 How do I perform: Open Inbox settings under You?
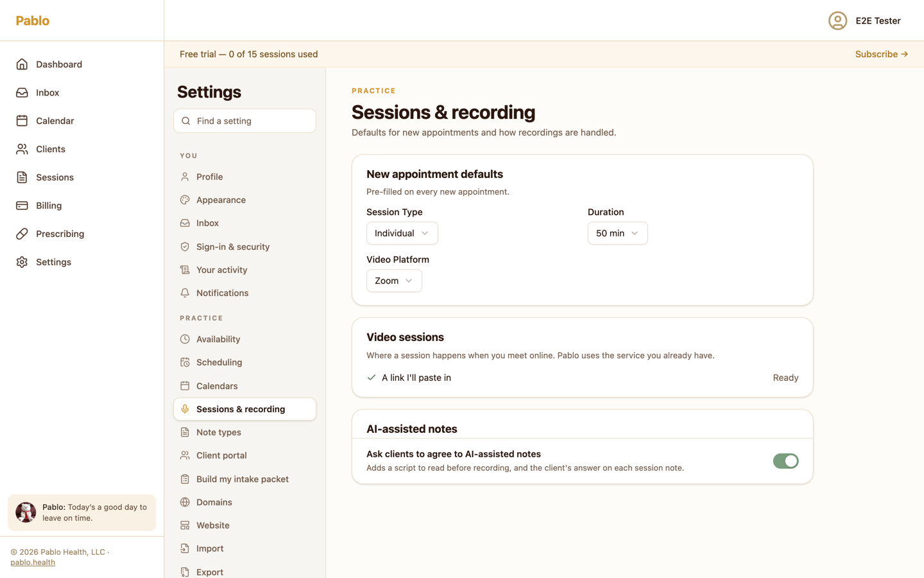click(244, 223)
